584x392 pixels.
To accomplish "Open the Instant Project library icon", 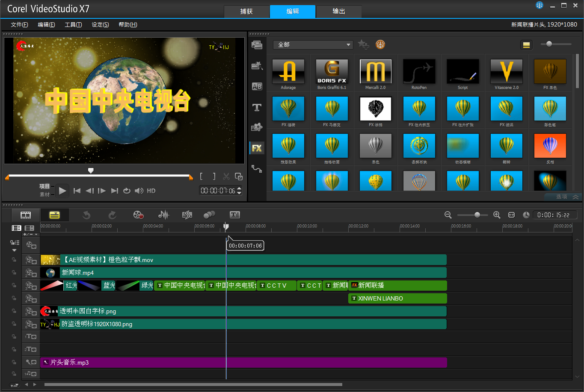I will (257, 65).
